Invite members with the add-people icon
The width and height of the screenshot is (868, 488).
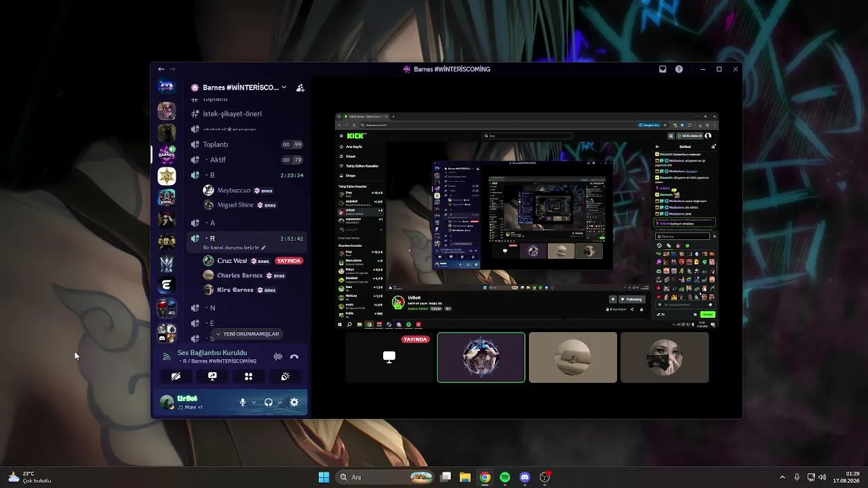(x=300, y=87)
